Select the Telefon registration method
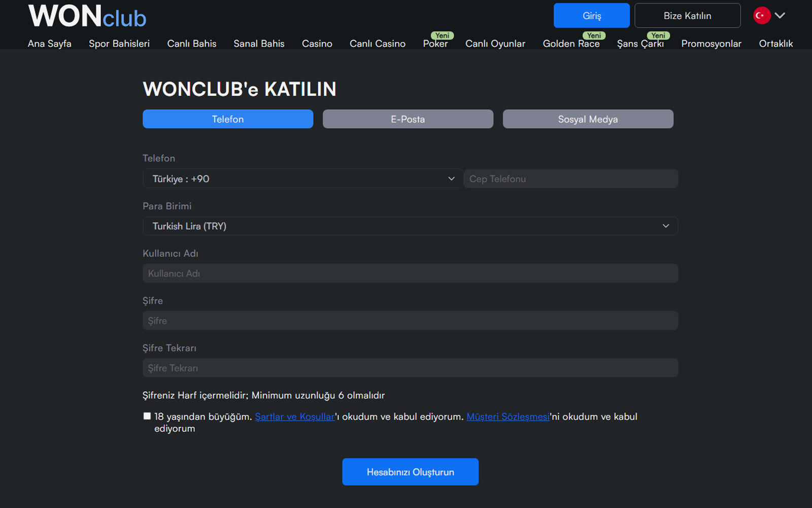The height and width of the screenshot is (508, 812). pyautogui.click(x=227, y=119)
